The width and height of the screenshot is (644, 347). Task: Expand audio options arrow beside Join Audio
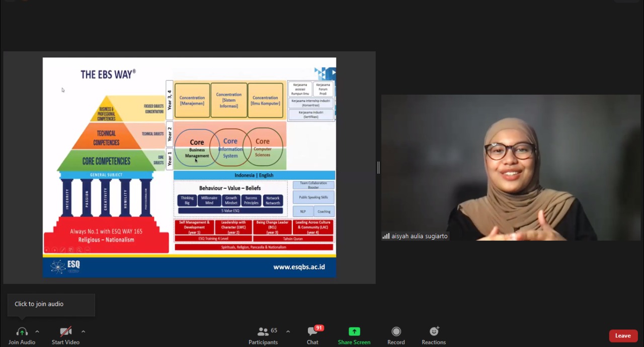37,331
